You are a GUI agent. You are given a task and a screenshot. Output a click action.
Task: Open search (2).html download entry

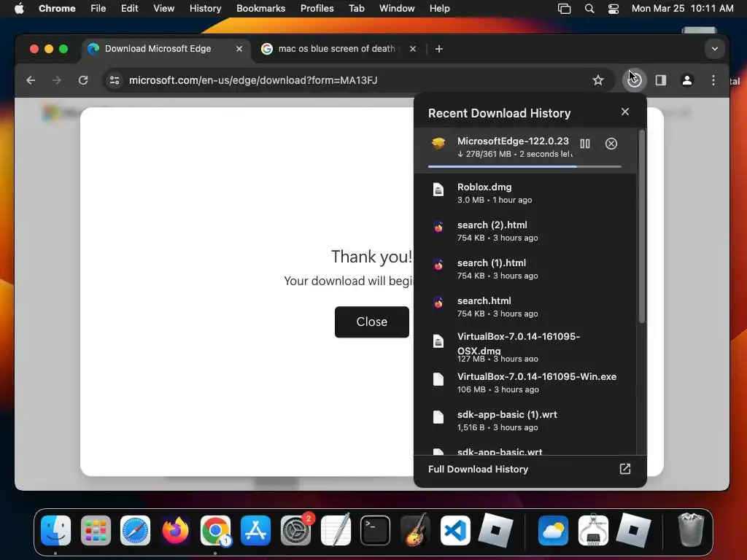click(525, 231)
